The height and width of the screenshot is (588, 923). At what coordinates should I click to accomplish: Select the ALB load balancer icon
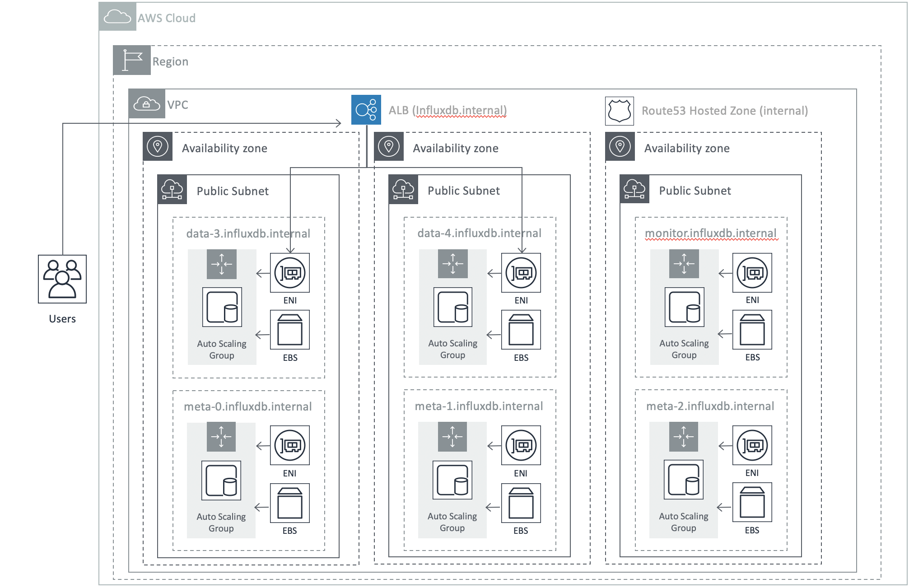[366, 110]
